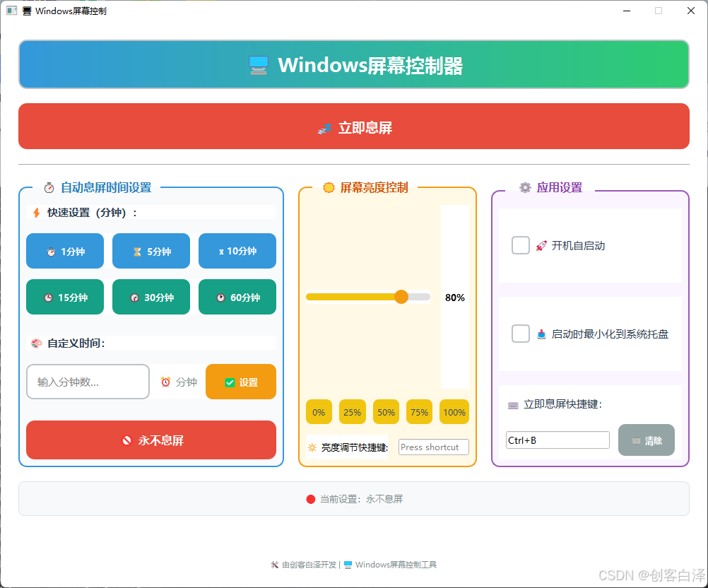Click the red status dot before 当前设置
Viewport: 708px width, 588px height.
(x=311, y=499)
